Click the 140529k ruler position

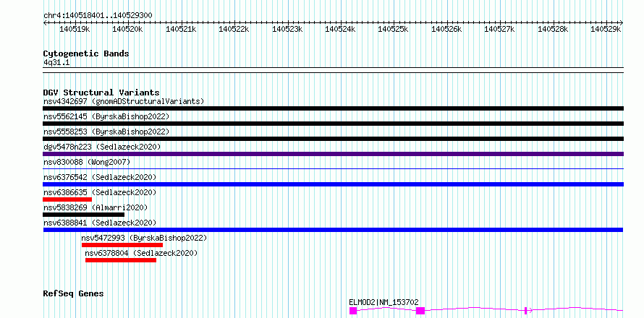point(606,29)
